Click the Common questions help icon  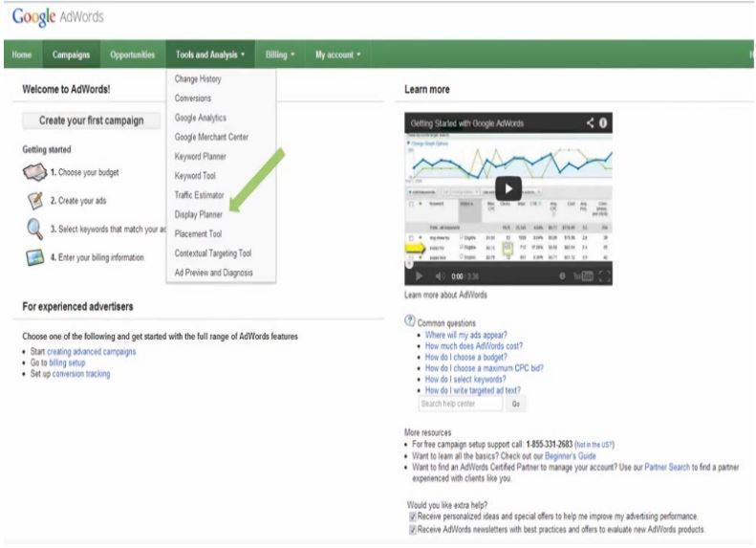pyautogui.click(x=410, y=320)
